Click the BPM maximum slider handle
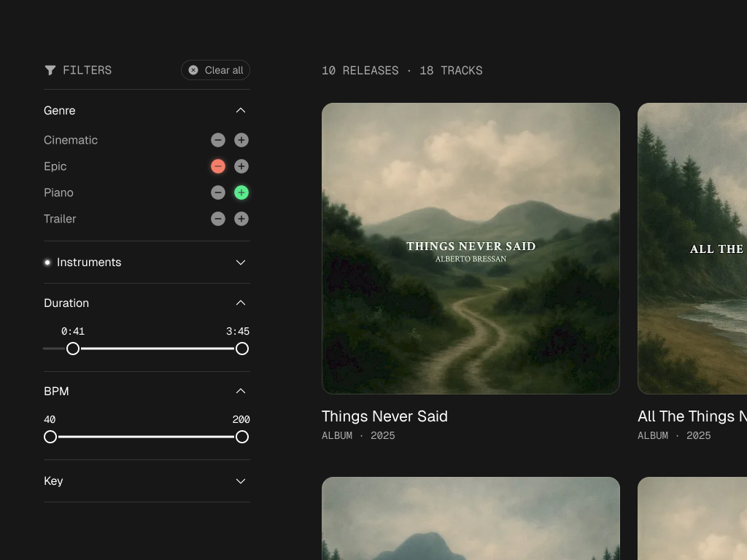 click(242, 437)
